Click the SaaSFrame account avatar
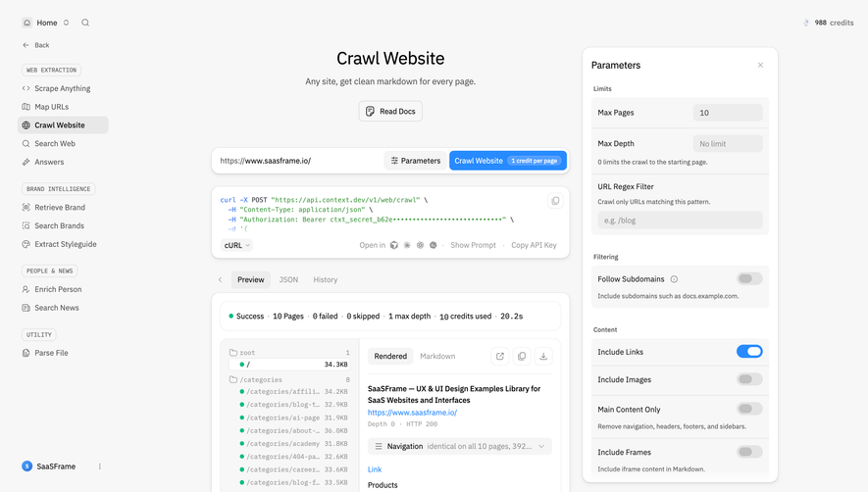The height and width of the screenshot is (492, 868). click(x=27, y=467)
